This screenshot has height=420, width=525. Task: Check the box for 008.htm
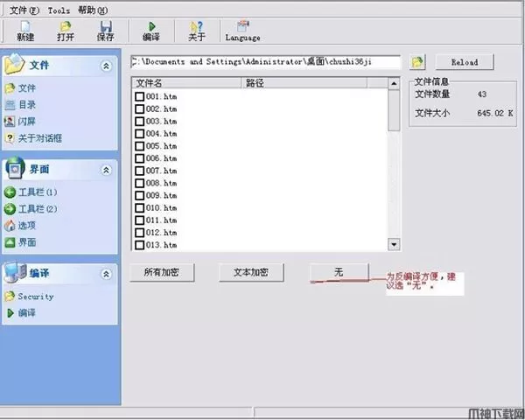[140, 183]
